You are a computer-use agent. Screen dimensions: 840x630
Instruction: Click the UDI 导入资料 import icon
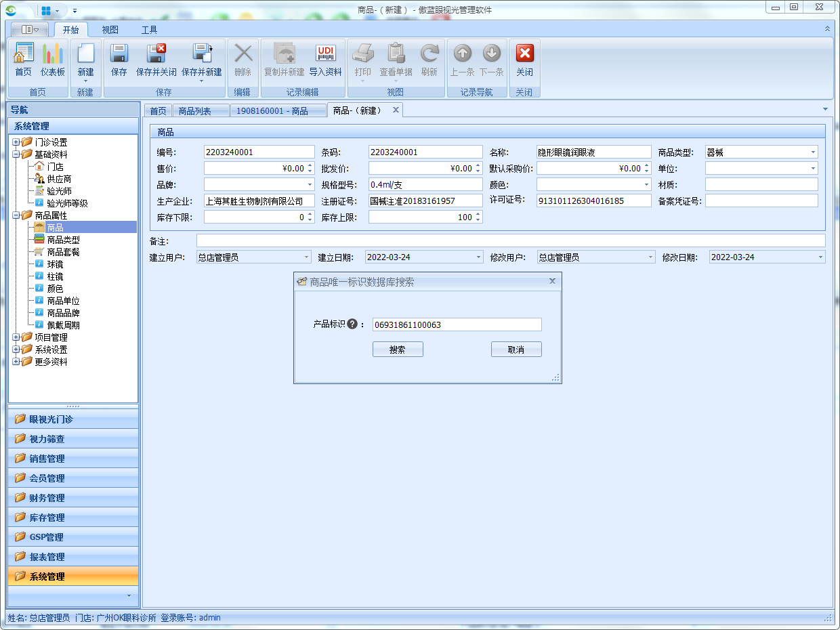click(x=326, y=54)
